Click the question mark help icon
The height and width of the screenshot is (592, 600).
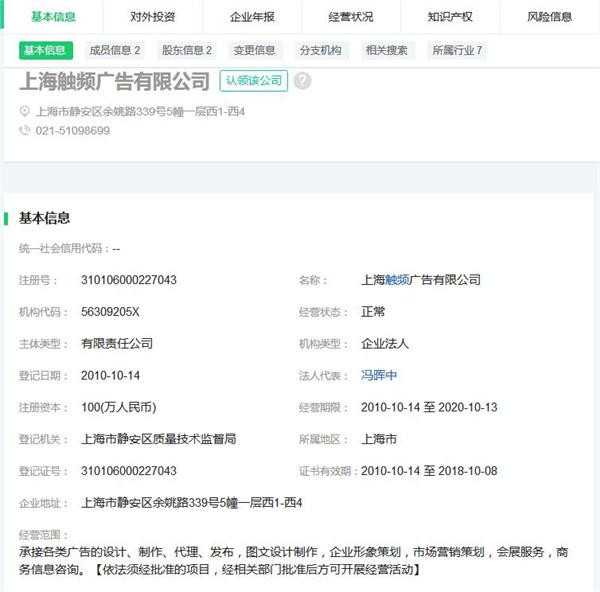tap(302, 81)
